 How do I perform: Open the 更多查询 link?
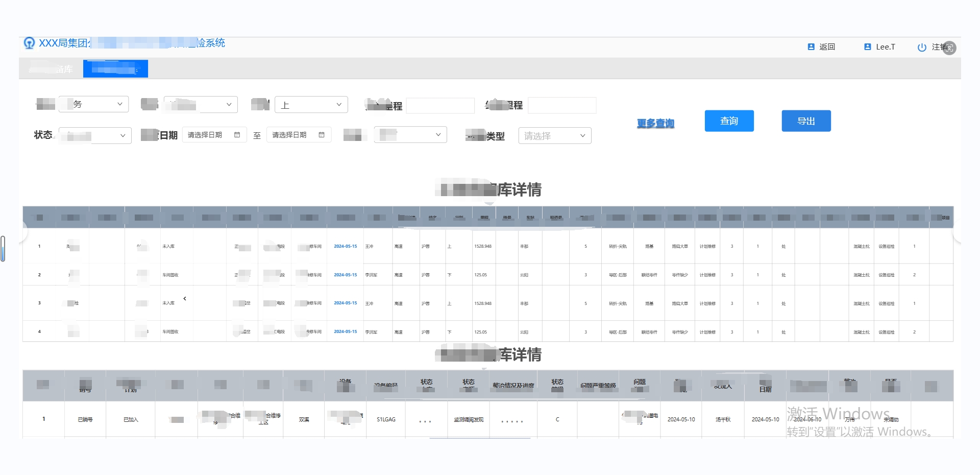point(655,123)
